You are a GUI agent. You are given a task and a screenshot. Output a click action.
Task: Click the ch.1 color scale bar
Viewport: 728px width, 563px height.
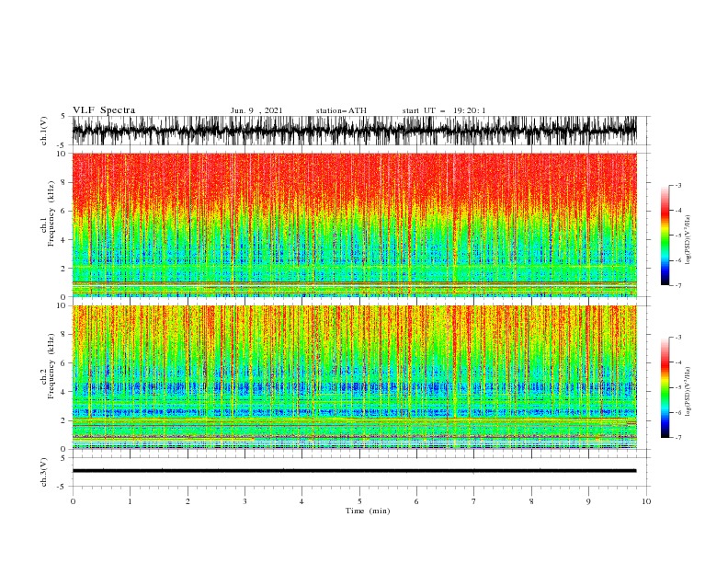665,235
